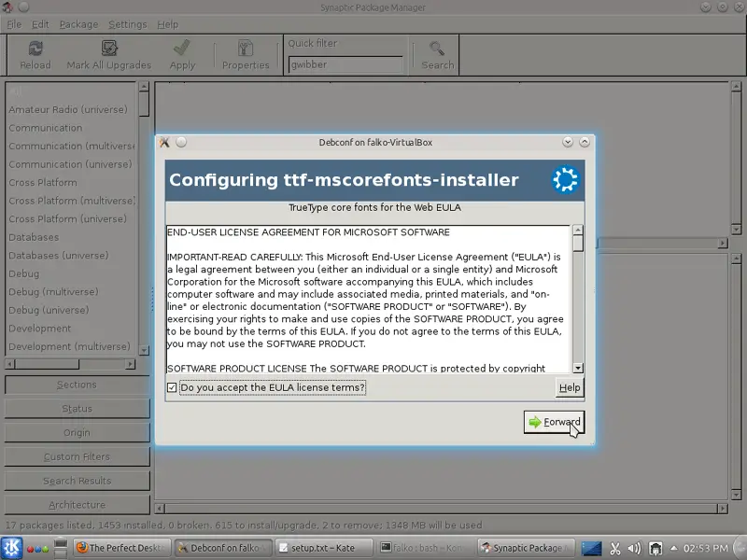Click the round sticky button in Debconf title bar
Screen dimensions: 747x560
[x=181, y=142]
